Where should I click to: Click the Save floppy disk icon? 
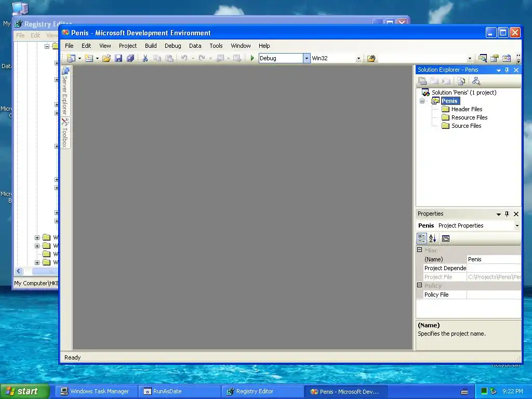118,58
